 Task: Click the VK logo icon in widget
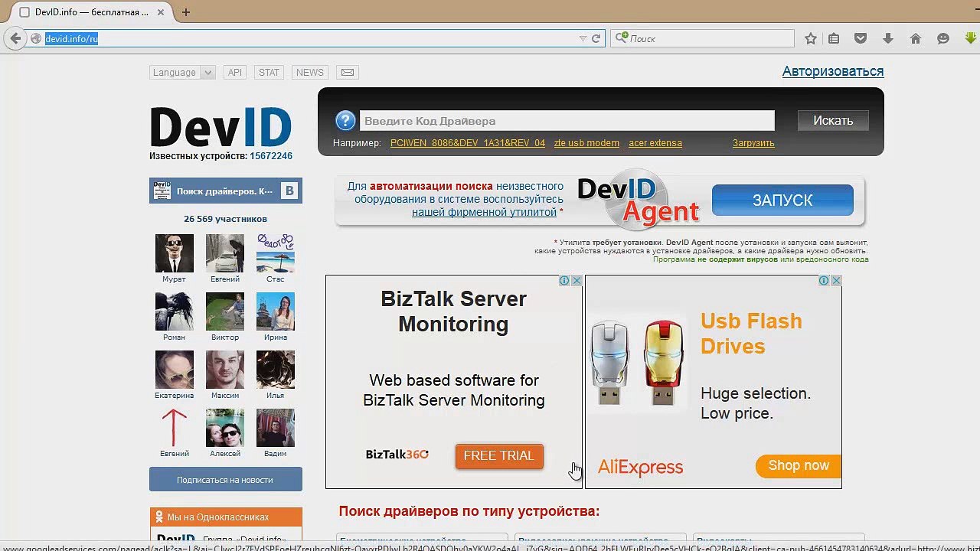[289, 191]
